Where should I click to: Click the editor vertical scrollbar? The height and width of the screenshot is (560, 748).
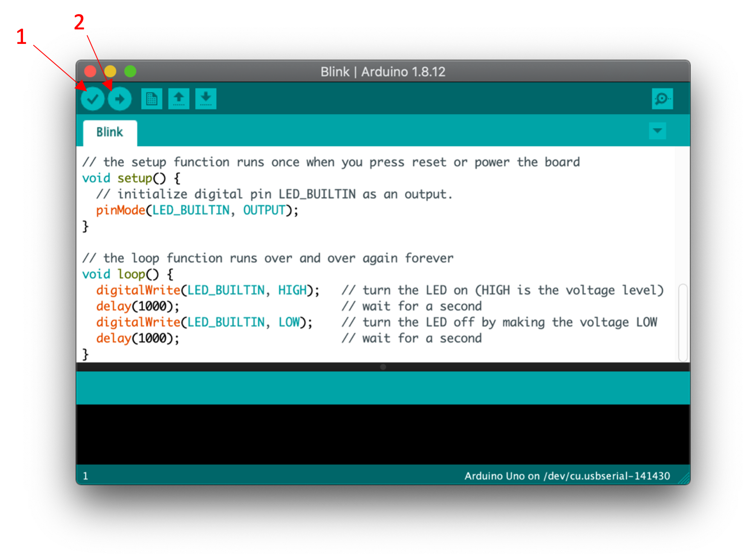[683, 322]
